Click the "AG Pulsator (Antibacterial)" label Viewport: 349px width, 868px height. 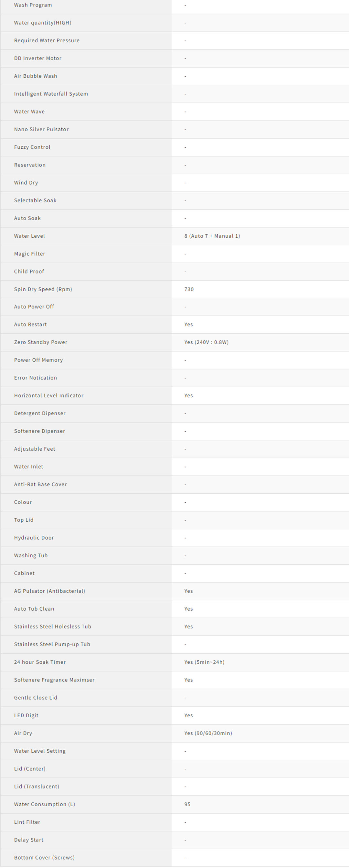tap(49, 591)
